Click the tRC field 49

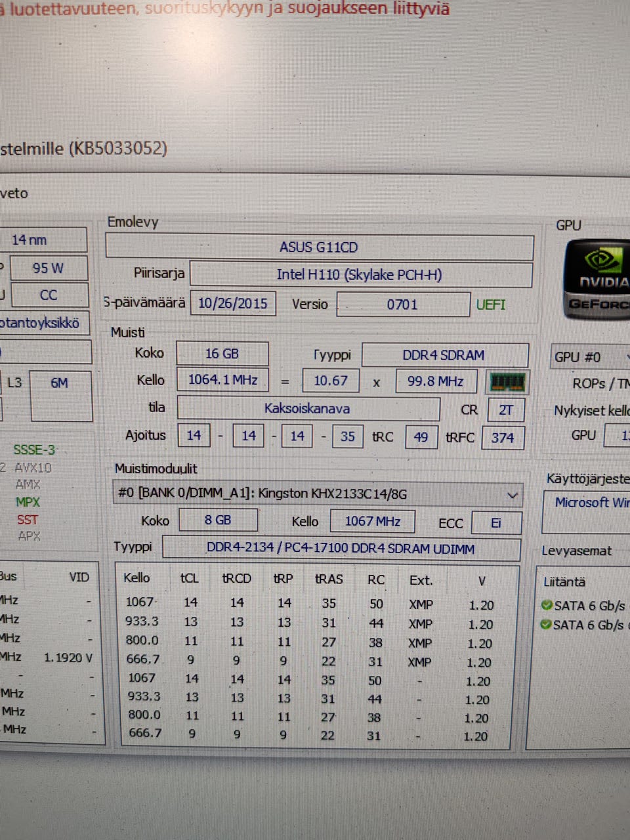(421, 437)
